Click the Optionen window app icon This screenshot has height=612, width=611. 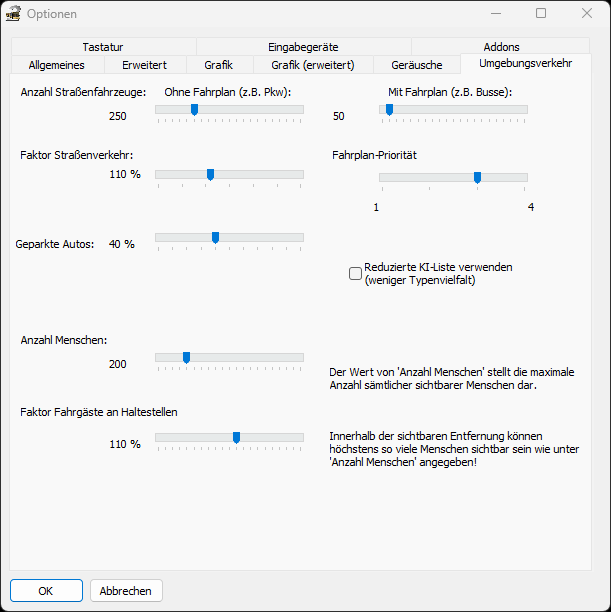pyautogui.click(x=14, y=14)
